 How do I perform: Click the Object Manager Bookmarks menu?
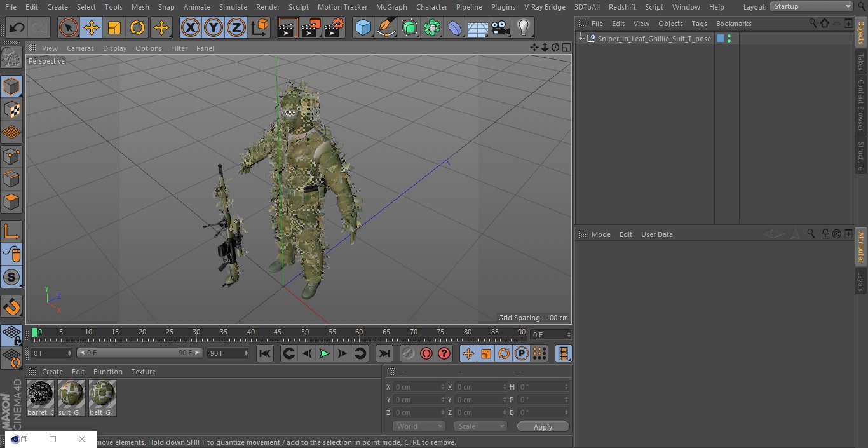pos(733,24)
